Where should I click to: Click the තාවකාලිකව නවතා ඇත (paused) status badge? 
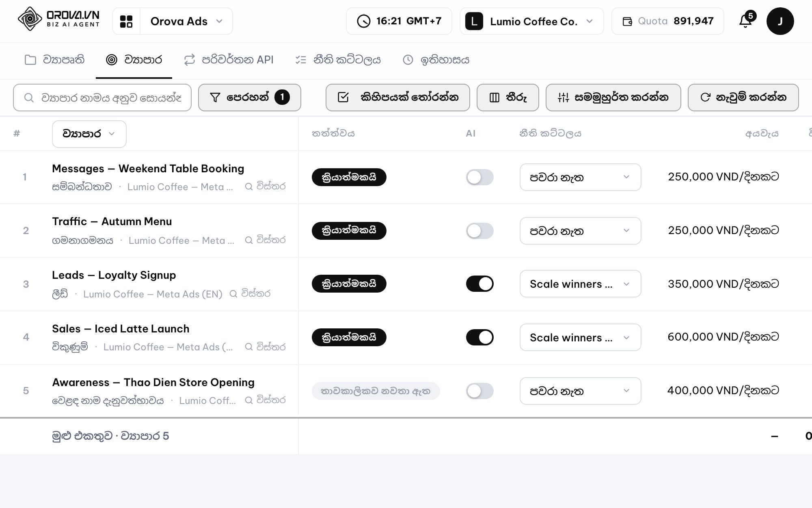tap(376, 391)
